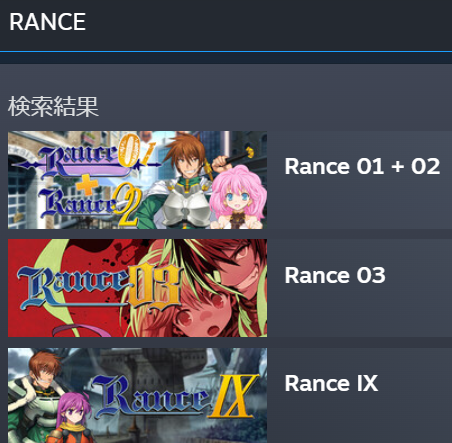The image size is (452, 443).
Task: Select the "Rance IX" result title
Action: tap(331, 383)
